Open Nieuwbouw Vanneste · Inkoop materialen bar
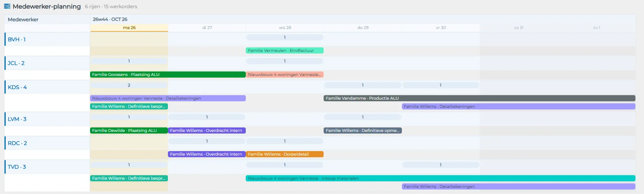The width and height of the screenshot is (644, 194). [x=441, y=178]
